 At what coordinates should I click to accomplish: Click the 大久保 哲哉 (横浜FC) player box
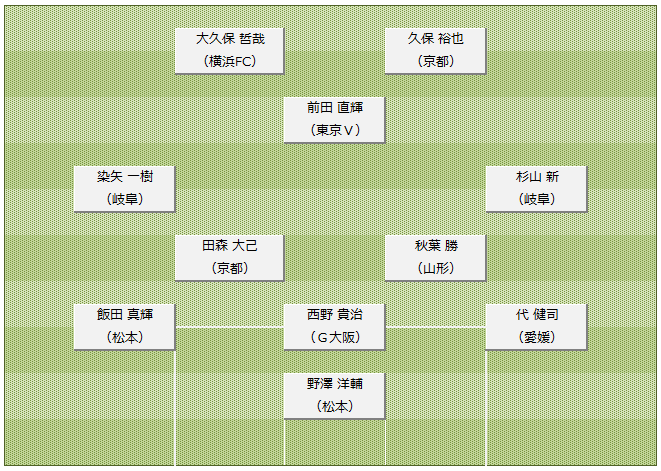229,51
